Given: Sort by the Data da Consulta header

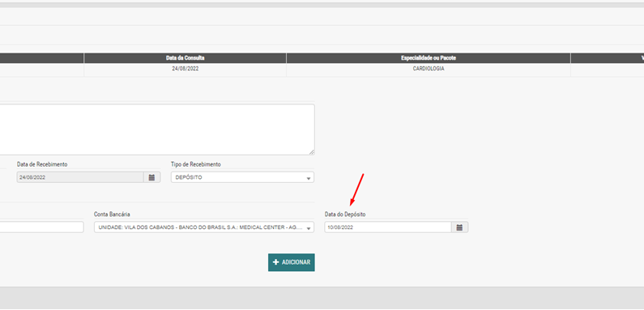Looking at the screenshot, I should pos(186,58).
